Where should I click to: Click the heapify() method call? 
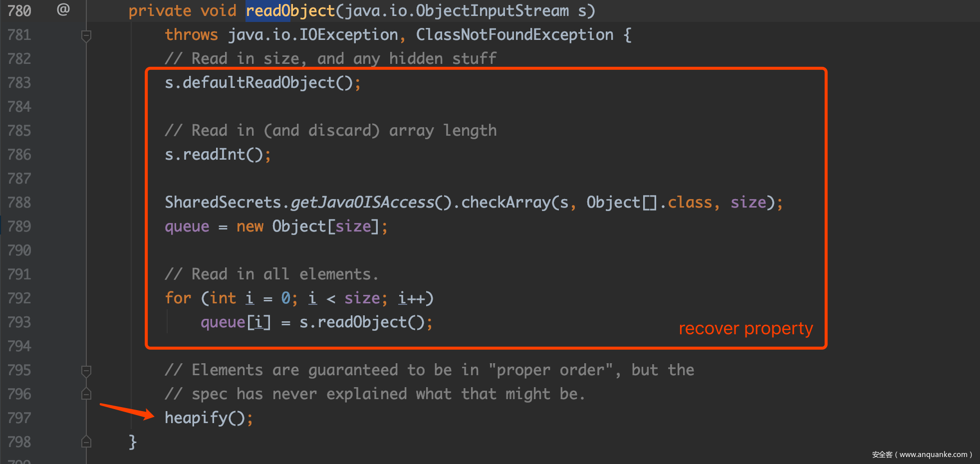click(x=209, y=418)
